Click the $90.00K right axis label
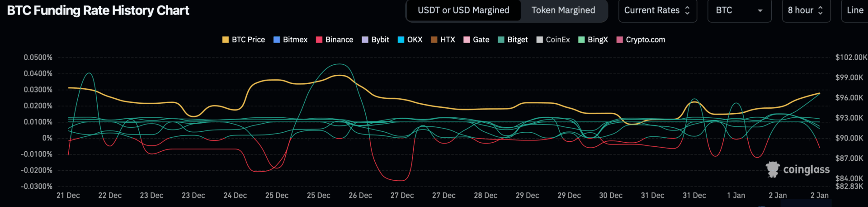868x207 pixels. 849,138
